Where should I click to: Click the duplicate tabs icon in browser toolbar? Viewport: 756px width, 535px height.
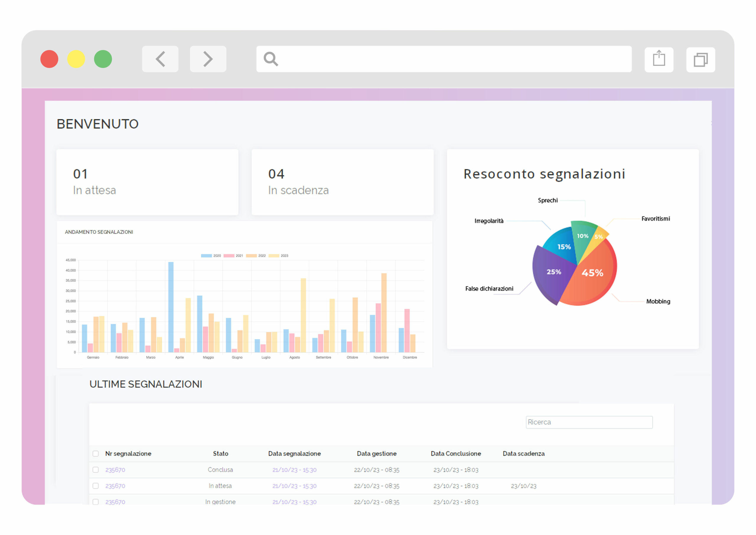coord(700,60)
